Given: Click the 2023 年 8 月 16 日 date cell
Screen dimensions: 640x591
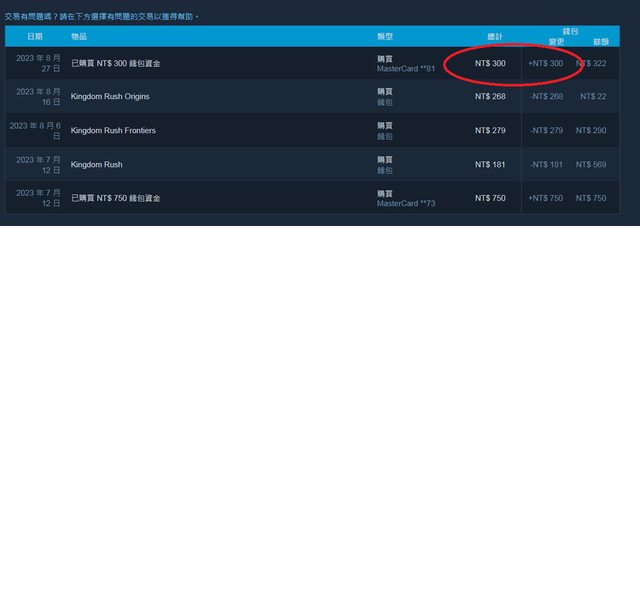Looking at the screenshot, I should tap(38, 97).
